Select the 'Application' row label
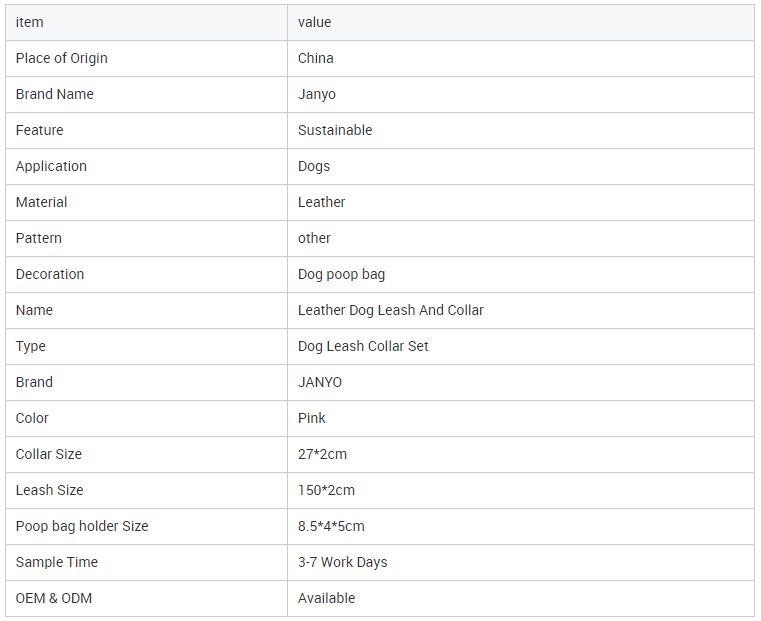Screen dimensions: 761x621 click(51, 166)
